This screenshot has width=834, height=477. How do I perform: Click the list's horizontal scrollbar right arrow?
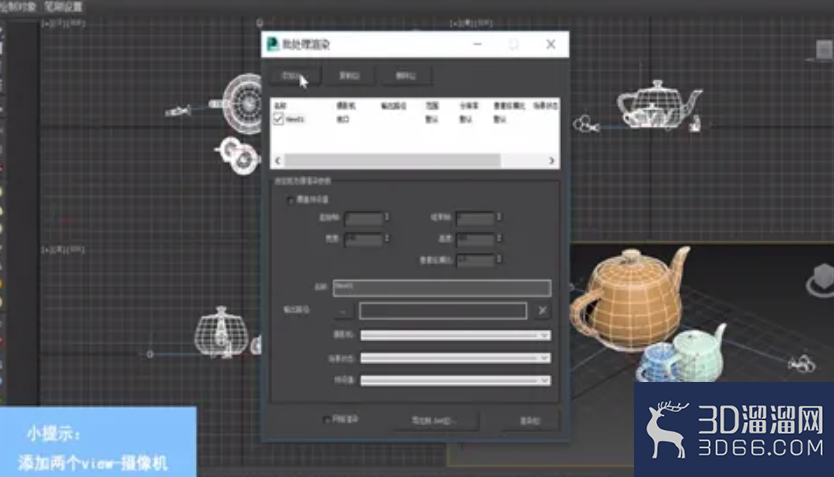coord(552,161)
